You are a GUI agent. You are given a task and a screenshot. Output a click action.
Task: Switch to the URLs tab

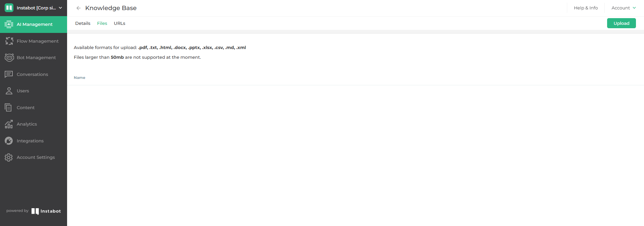(x=119, y=23)
